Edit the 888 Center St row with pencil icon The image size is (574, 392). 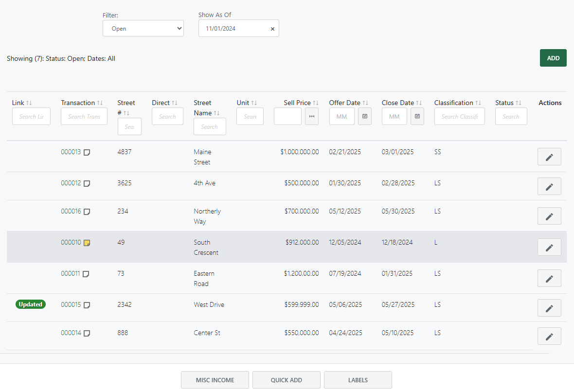(549, 336)
